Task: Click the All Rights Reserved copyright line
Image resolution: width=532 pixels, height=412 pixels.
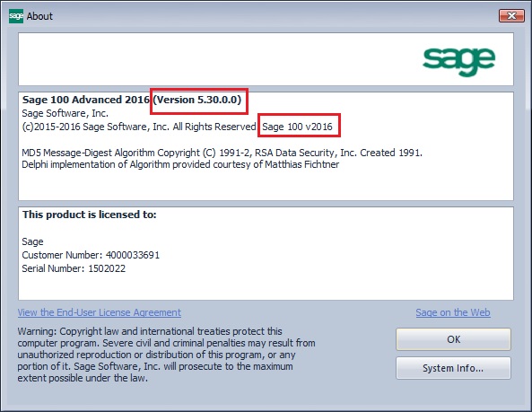Action: tap(139, 127)
